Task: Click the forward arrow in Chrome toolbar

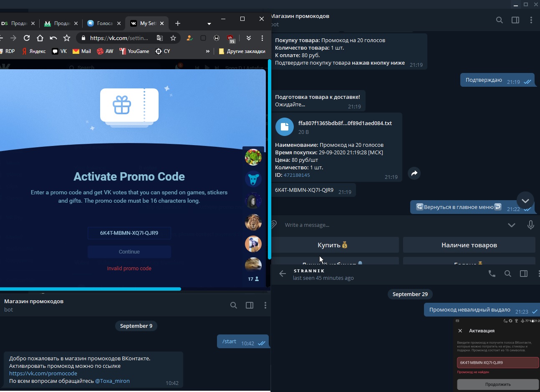Action: click(x=13, y=38)
